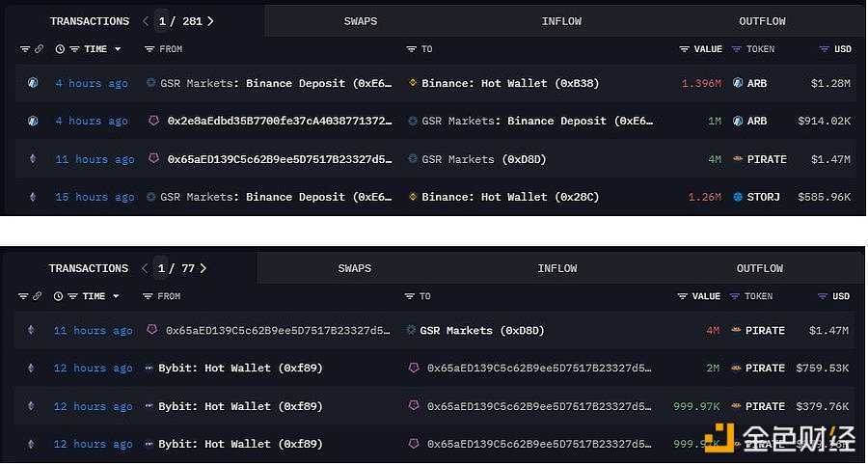Switch to OUTFLOW tab in the 1/281 panel
This screenshot has width=868, height=465.
click(762, 21)
